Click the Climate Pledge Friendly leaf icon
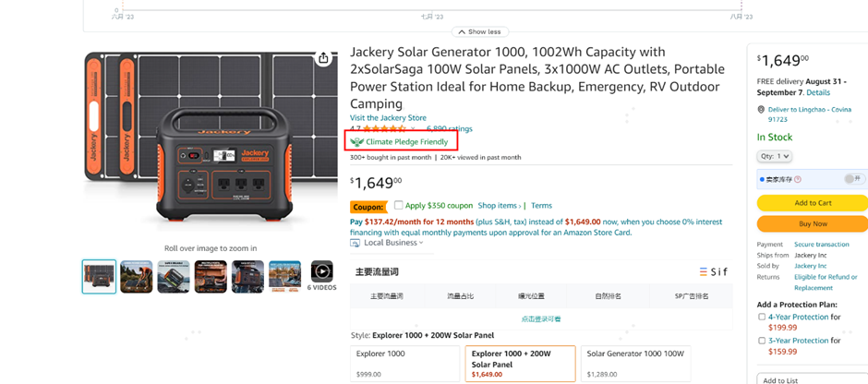Image resolution: width=868 pixels, height=384 pixels. click(356, 142)
